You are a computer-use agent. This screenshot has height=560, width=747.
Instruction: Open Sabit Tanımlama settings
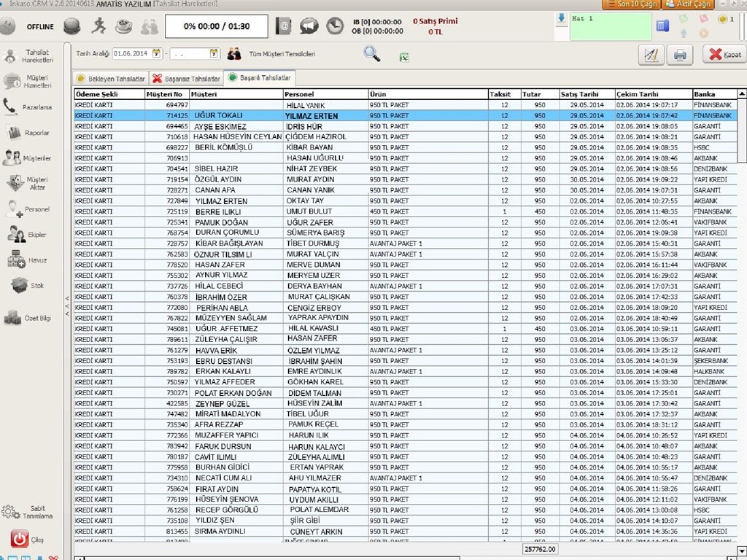[29, 512]
